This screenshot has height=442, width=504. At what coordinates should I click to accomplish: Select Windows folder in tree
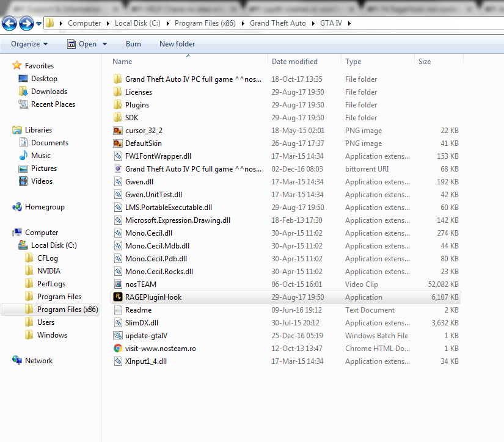(x=52, y=335)
